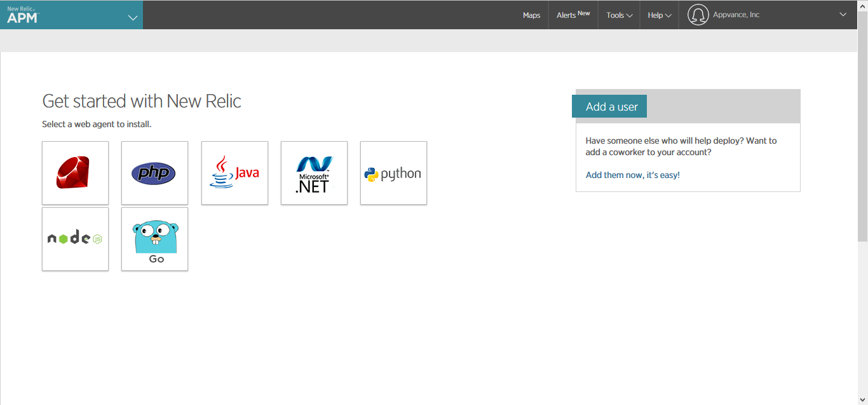Expand the Tools menu
The image size is (868, 405).
click(x=619, y=15)
